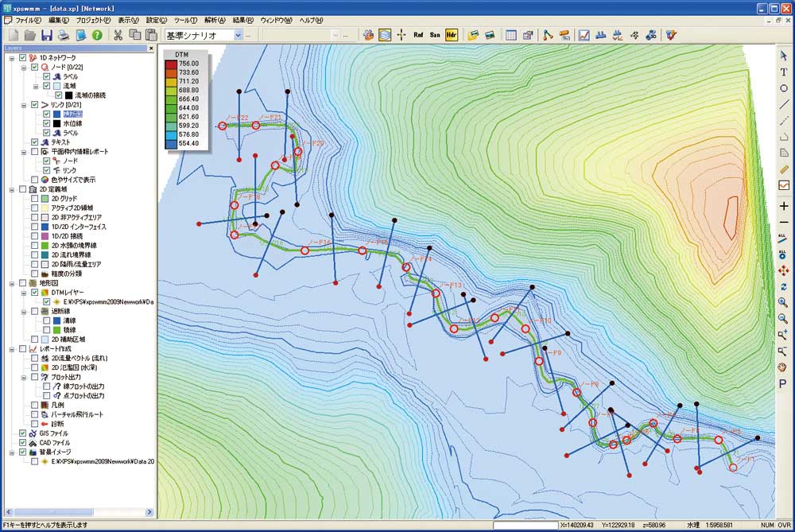The width and height of the screenshot is (795, 532).
Task: Click the black 水位線 color swatch
Action: [56, 123]
